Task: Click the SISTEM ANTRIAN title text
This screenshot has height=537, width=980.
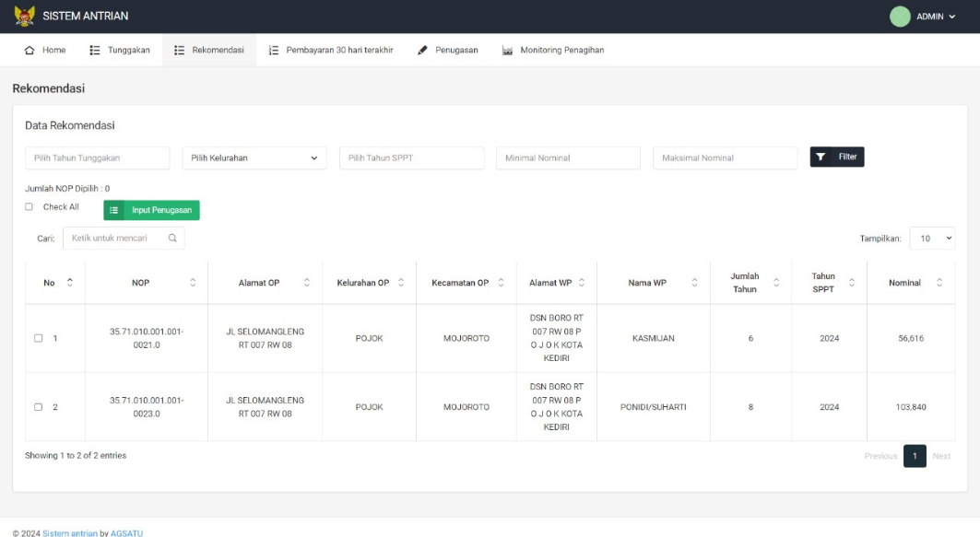Action: (x=86, y=17)
